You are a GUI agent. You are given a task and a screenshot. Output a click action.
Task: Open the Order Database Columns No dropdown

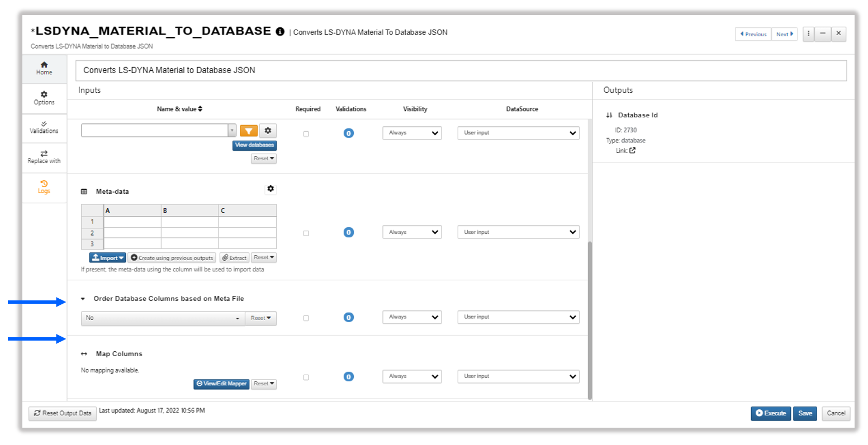[x=163, y=318]
